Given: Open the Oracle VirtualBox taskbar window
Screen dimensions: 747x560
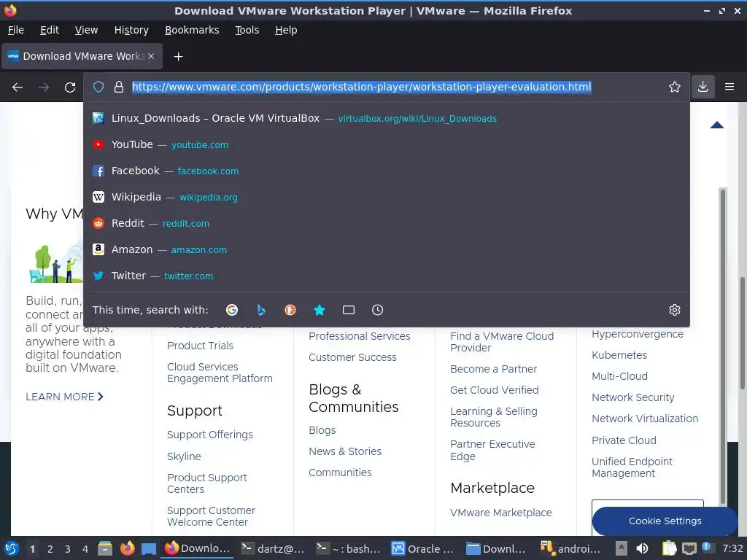Looking at the screenshot, I should point(423,549).
